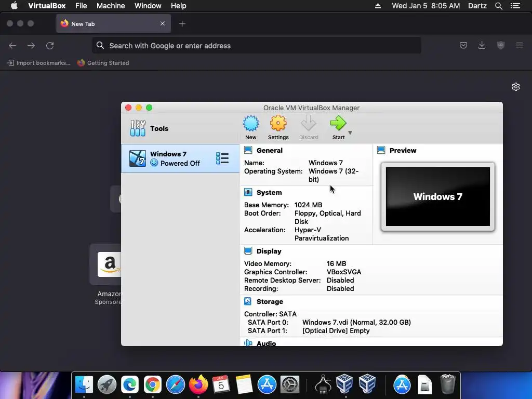
Task: Open a new Firefox tab with plus
Action: [182, 24]
